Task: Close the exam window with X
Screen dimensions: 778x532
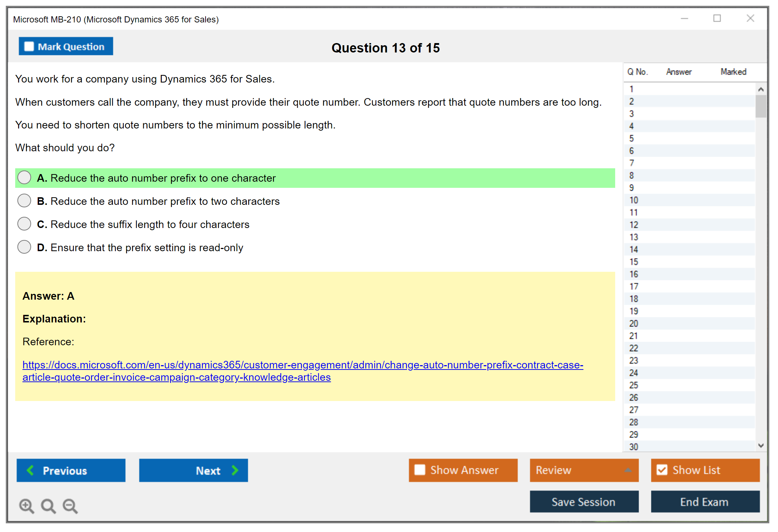Action: click(x=750, y=18)
